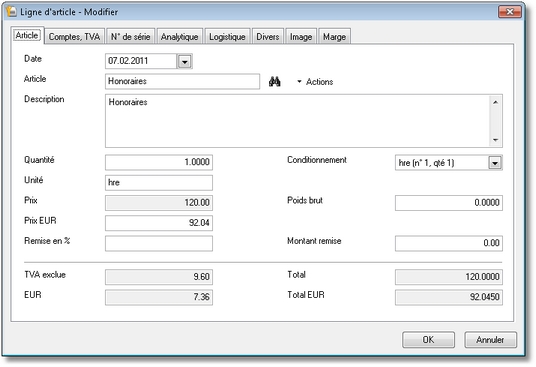Click the Montant remise label
536x367 pixels.
click(314, 241)
